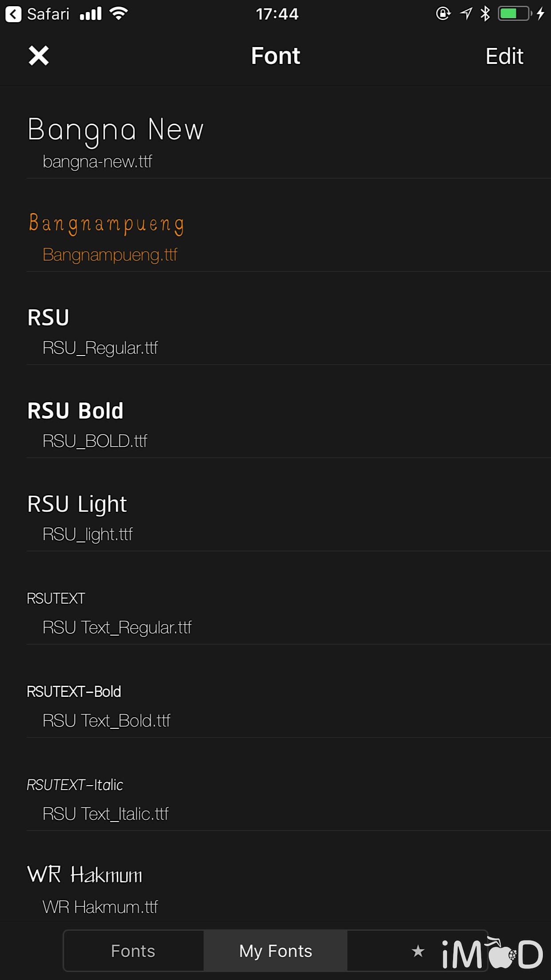Return to Safari via back arrow
Image resolution: width=551 pixels, height=980 pixels.
14,14
